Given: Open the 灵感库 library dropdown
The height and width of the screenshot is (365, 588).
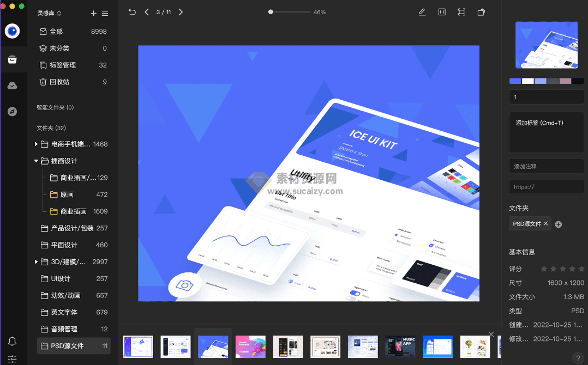Looking at the screenshot, I should (x=49, y=13).
